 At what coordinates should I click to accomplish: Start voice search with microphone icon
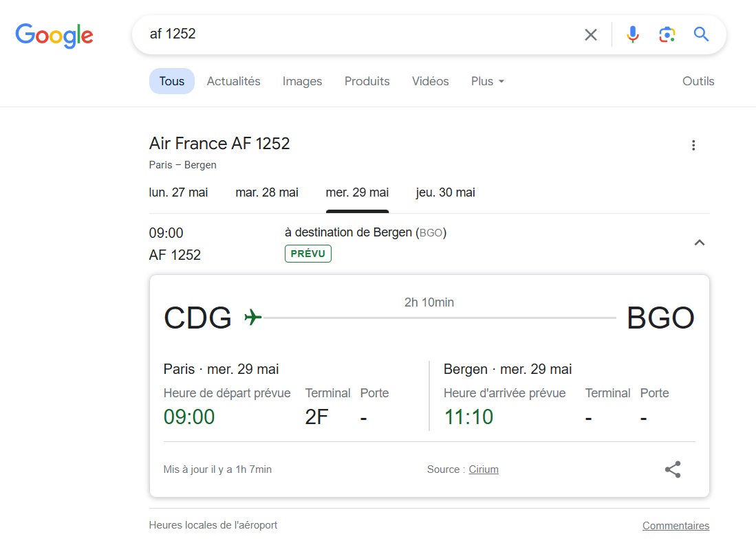coord(633,34)
